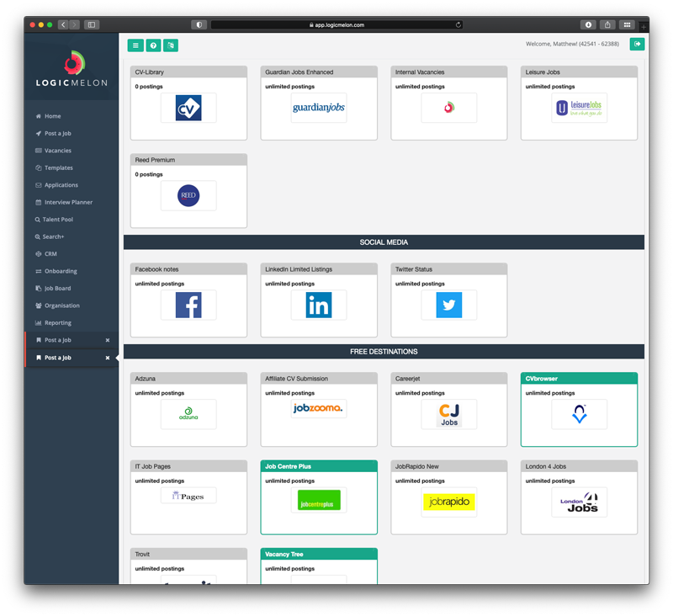The height and width of the screenshot is (616, 673).
Task: Select the Trovit destination header
Action: (x=188, y=555)
